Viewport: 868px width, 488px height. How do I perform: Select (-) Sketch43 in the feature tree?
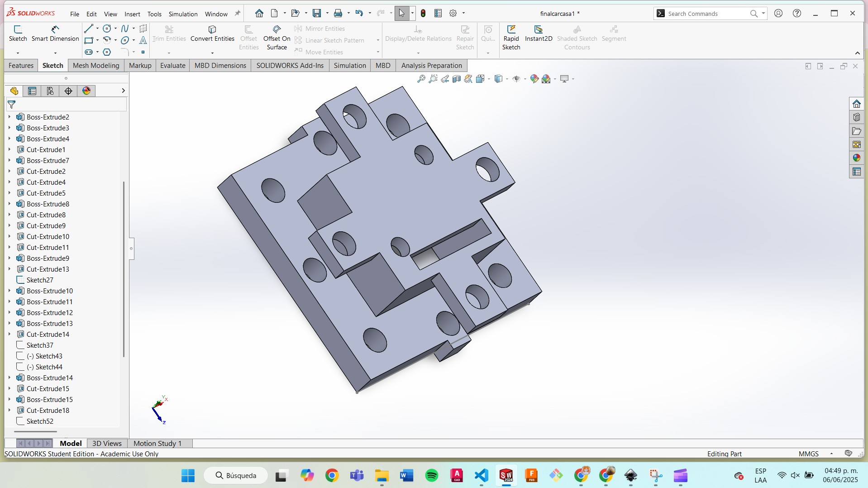point(44,356)
